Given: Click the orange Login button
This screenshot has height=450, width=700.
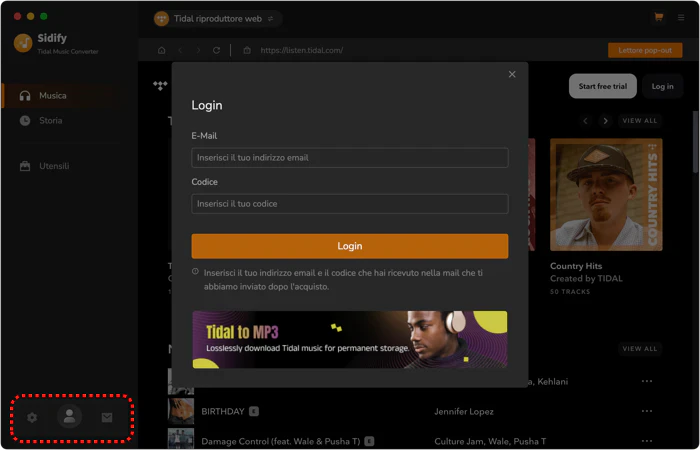Looking at the screenshot, I should 350,246.
